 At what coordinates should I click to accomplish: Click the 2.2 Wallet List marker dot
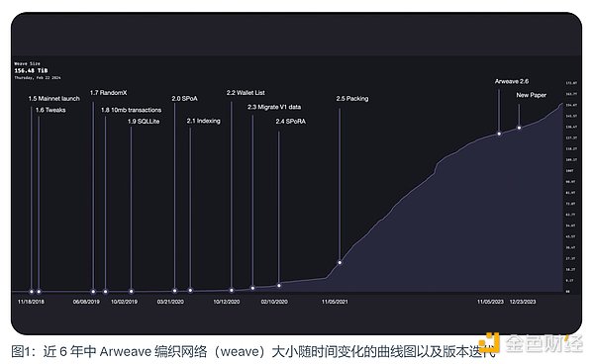(232, 290)
